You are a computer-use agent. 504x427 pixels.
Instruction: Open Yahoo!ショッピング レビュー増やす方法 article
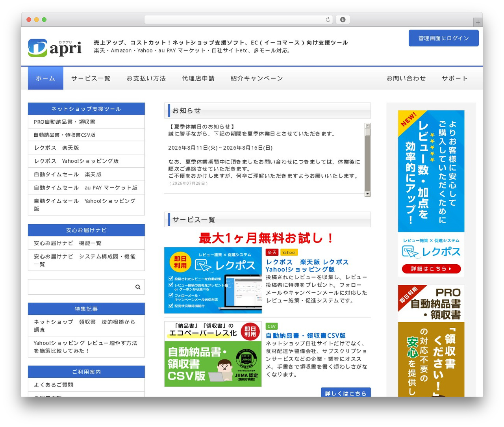86,347
